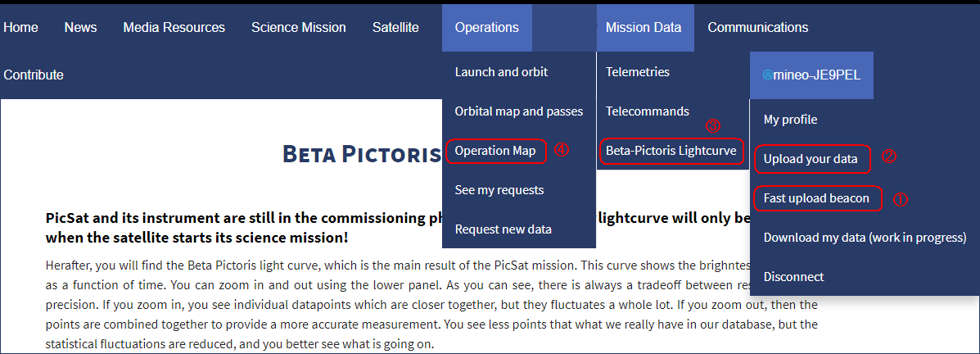Select Fast upload beacon entry

click(816, 198)
